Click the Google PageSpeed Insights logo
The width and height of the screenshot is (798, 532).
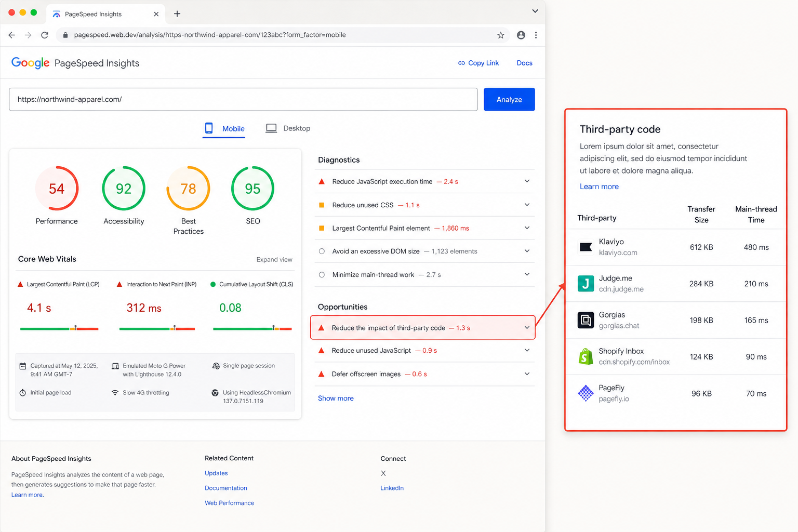75,63
